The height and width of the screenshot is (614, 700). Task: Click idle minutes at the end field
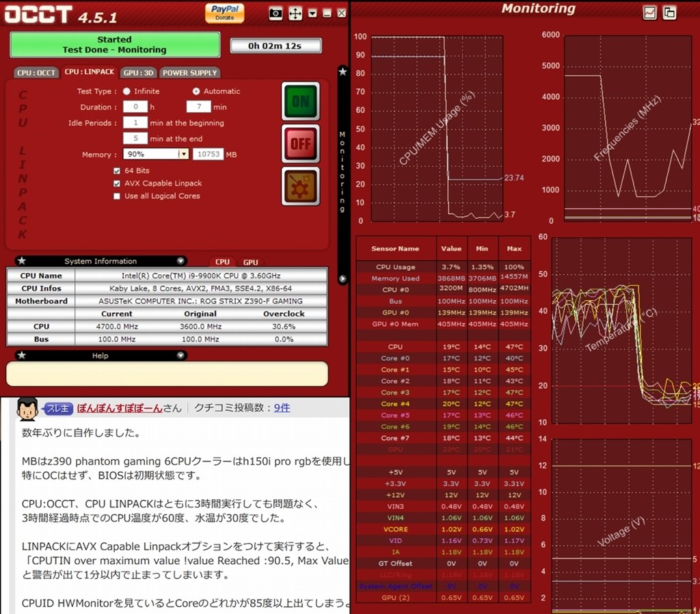tap(135, 138)
